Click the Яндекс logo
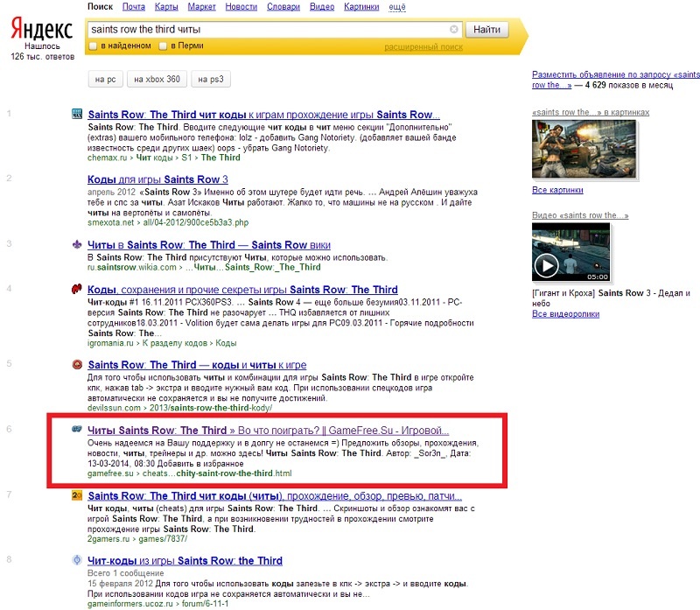This screenshot has height=610, width=700. coord(41,29)
